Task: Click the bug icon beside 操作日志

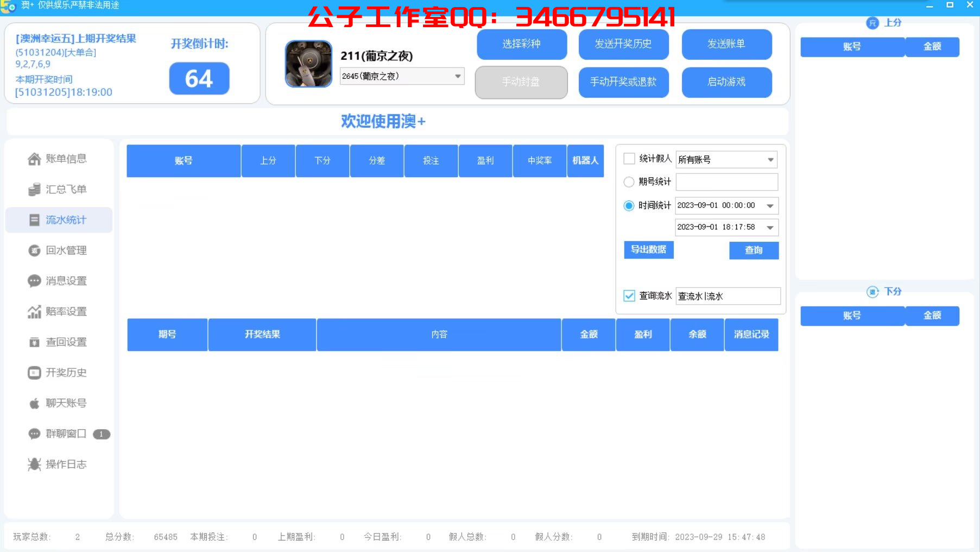Action: pyautogui.click(x=34, y=464)
